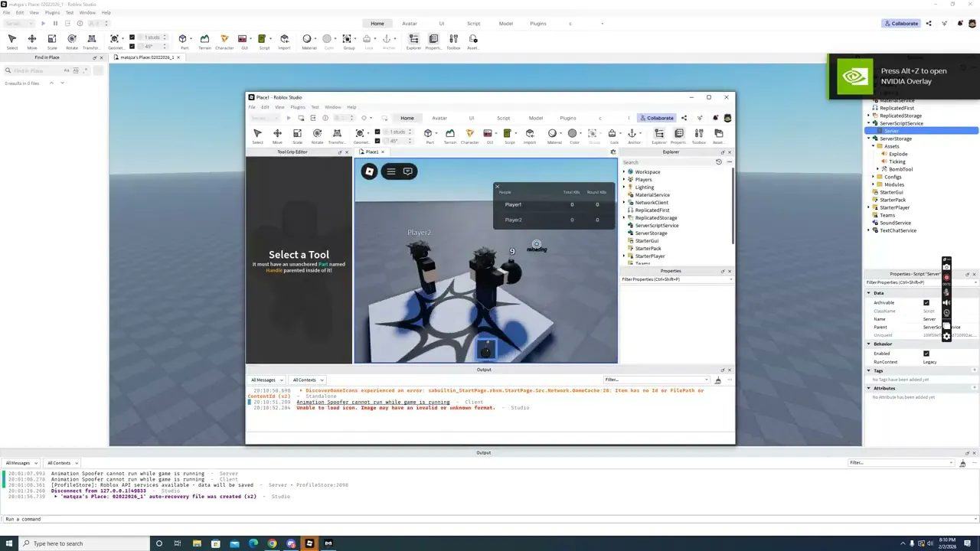Open Terrain in the background Studio window

click(204, 41)
